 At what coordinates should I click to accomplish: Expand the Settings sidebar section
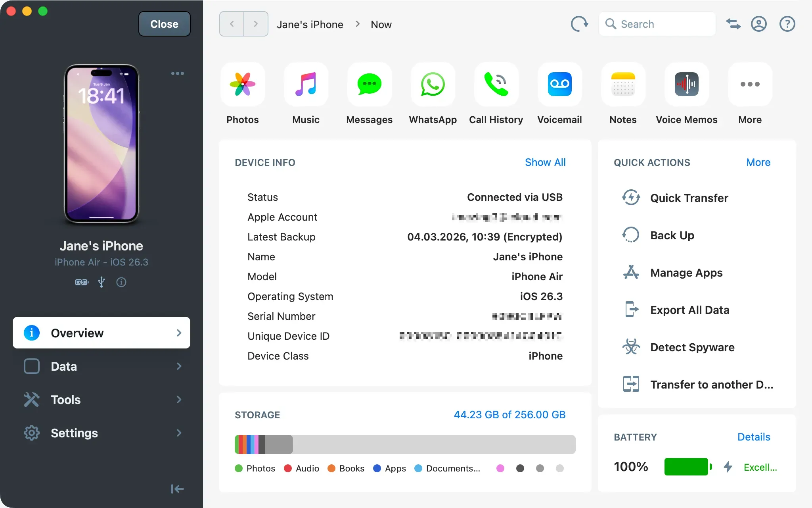pos(101,433)
